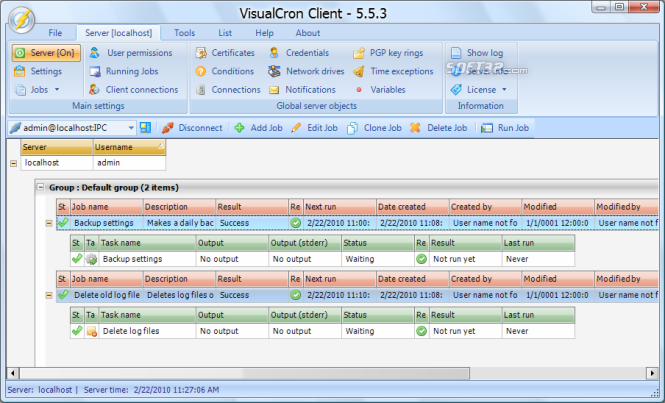Open PGP key rings

pyautogui.click(x=388, y=53)
